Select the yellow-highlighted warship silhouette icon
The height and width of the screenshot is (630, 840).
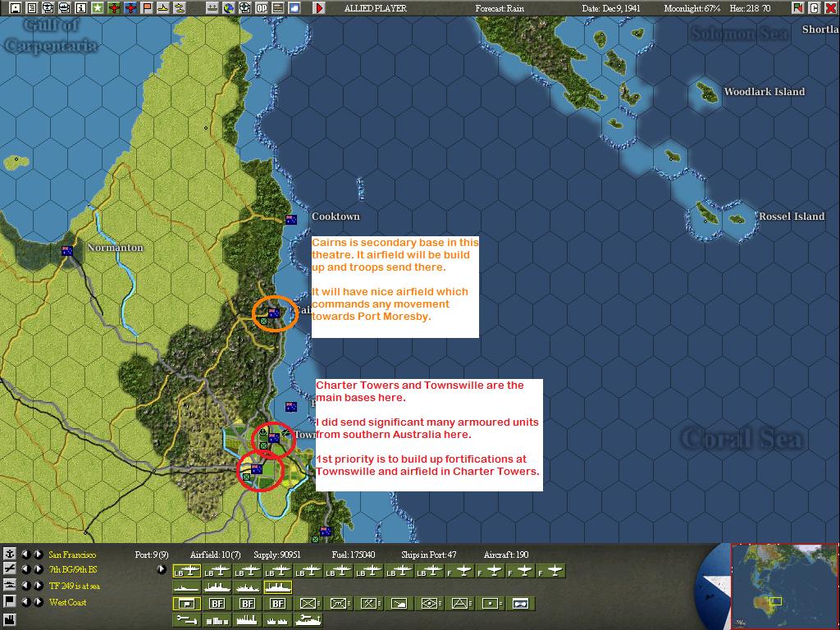(x=277, y=587)
